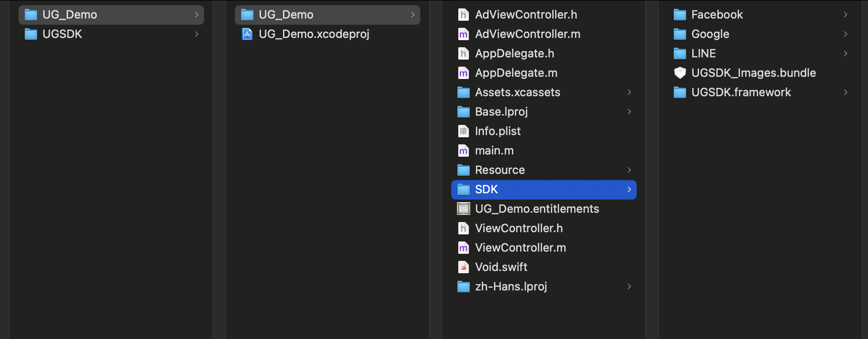Expand the zh-Hans.lproj chevron
This screenshot has width=868, height=339.
point(629,286)
